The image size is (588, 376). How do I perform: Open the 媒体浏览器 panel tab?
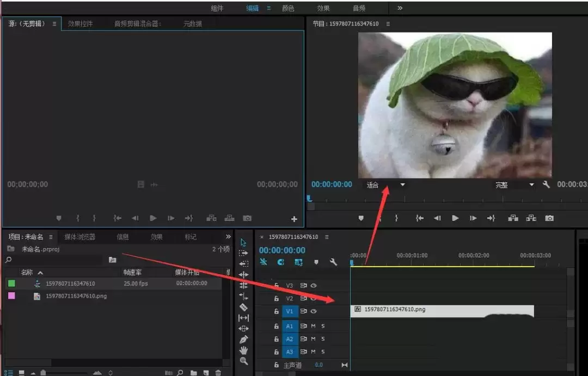coord(80,237)
